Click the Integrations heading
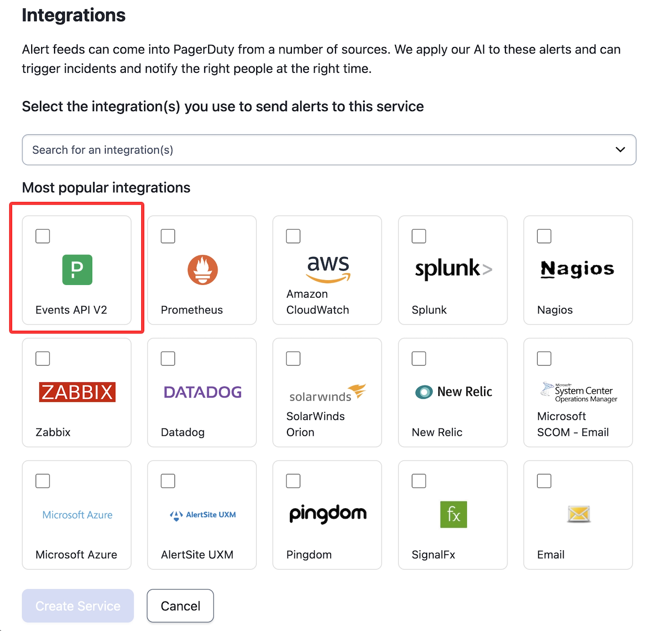672x631 pixels. (x=74, y=15)
